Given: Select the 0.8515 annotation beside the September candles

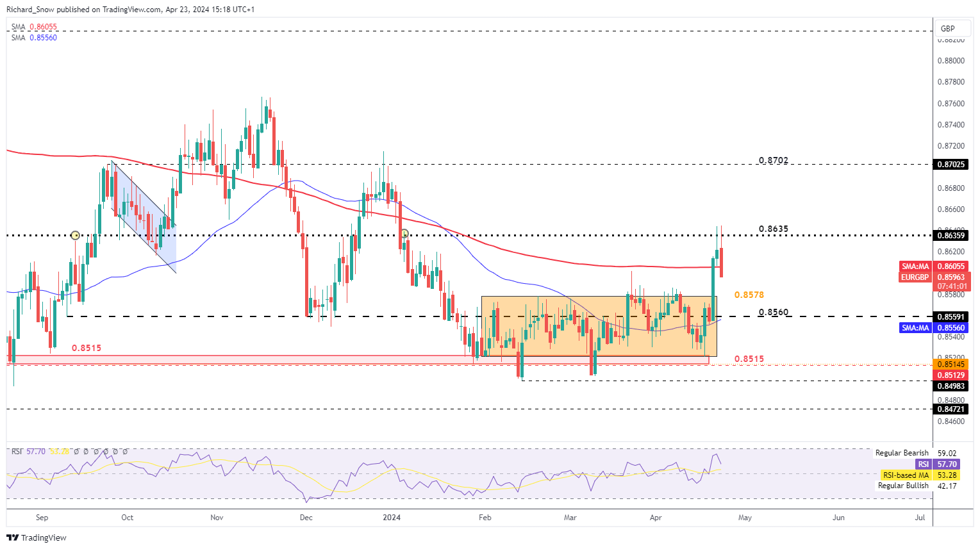Looking at the screenshot, I should click(x=87, y=348).
